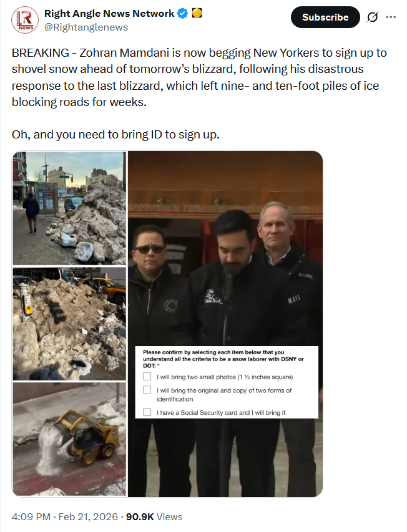Open the Grok explain-post icon
The width and height of the screenshot is (407, 532).
pos(373,17)
